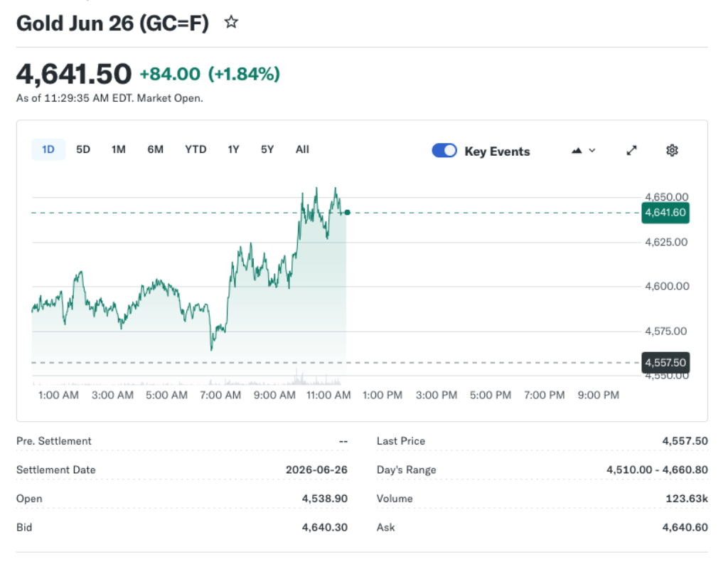Click the 4,641.60 price label badge

[665, 213]
